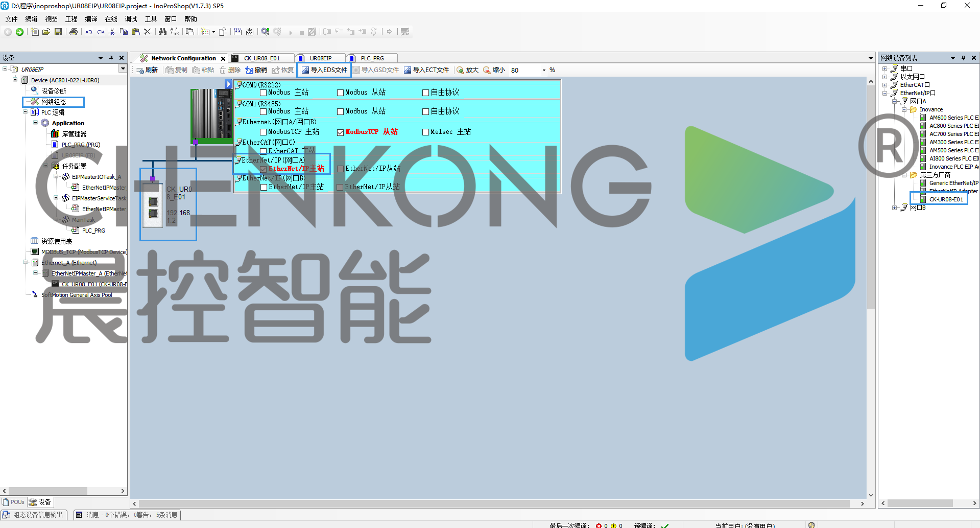Uncheck the ModbusTCP slave (从站) checkbox
Screen dimensions: 980x528
pos(340,132)
